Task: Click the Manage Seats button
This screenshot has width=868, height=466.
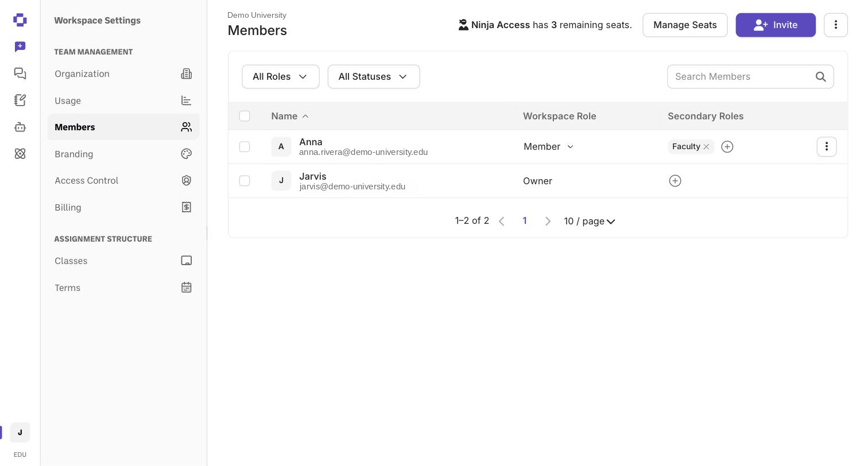Action: click(x=685, y=25)
